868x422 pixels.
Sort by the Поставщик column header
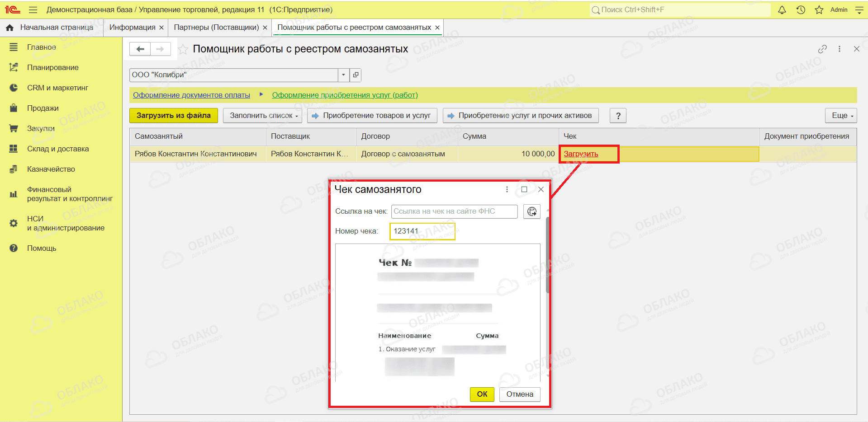[x=312, y=136]
